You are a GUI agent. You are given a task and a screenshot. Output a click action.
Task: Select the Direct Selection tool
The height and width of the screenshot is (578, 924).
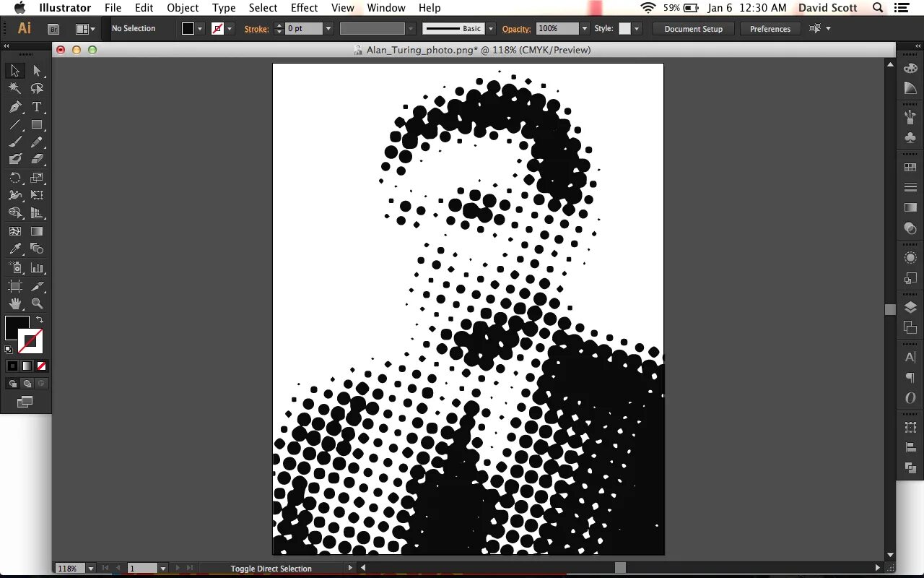(37, 71)
